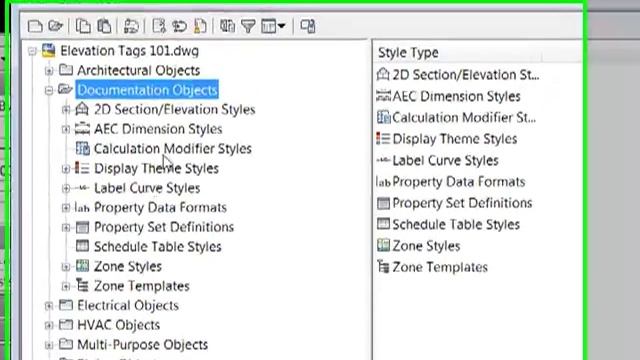Expand the Multi-Purpose Objects folder node
The width and height of the screenshot is (640, 360).
[x=49, y=345]
